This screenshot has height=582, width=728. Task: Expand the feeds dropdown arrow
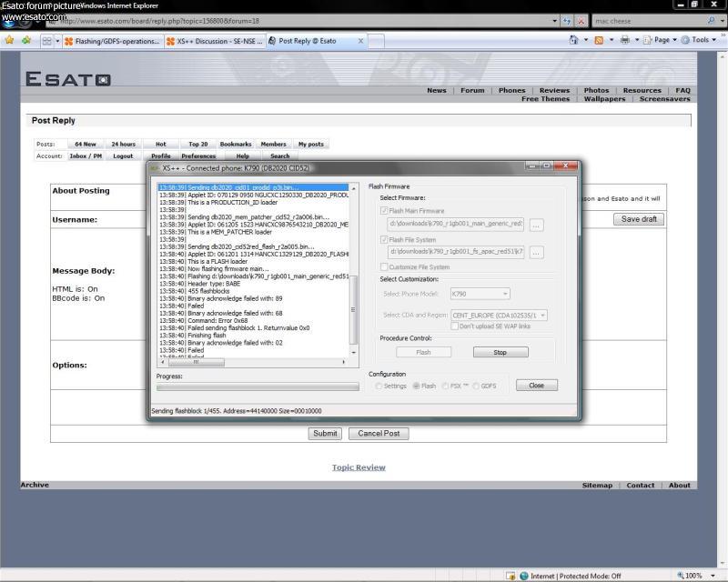tap(611, 40)
